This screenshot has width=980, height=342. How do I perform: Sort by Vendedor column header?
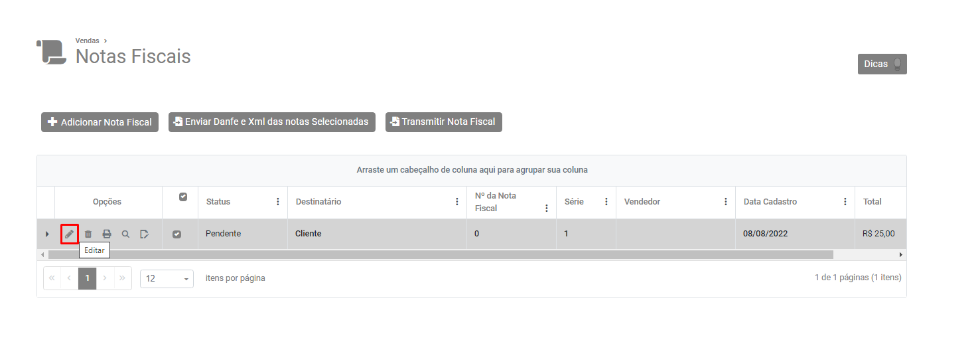point(642,201)
